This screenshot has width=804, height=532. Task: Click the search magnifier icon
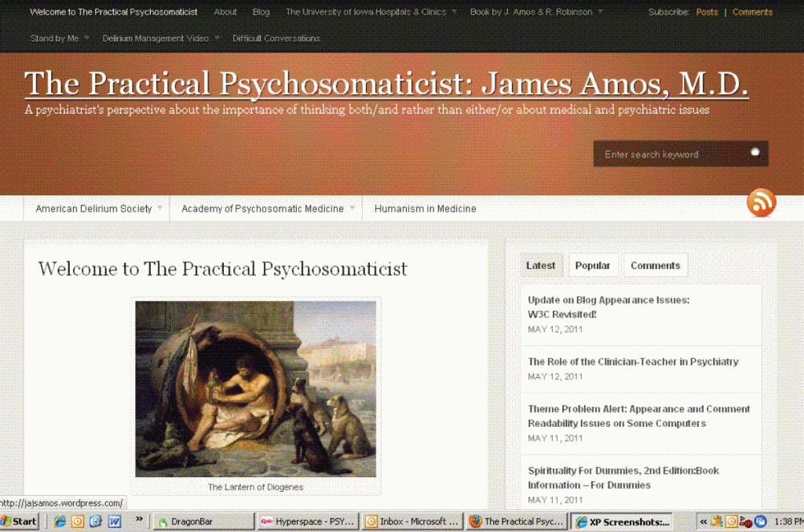coord(755,153)
